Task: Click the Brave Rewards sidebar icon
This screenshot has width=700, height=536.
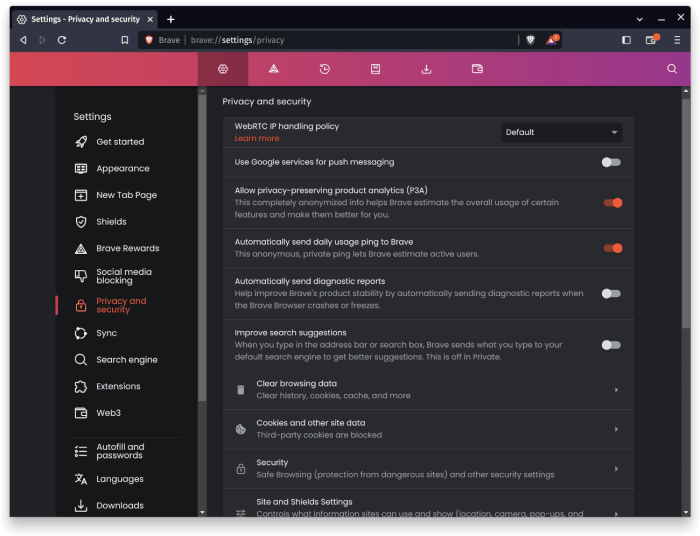Action: pyautogui.click(x=81, y=249)
